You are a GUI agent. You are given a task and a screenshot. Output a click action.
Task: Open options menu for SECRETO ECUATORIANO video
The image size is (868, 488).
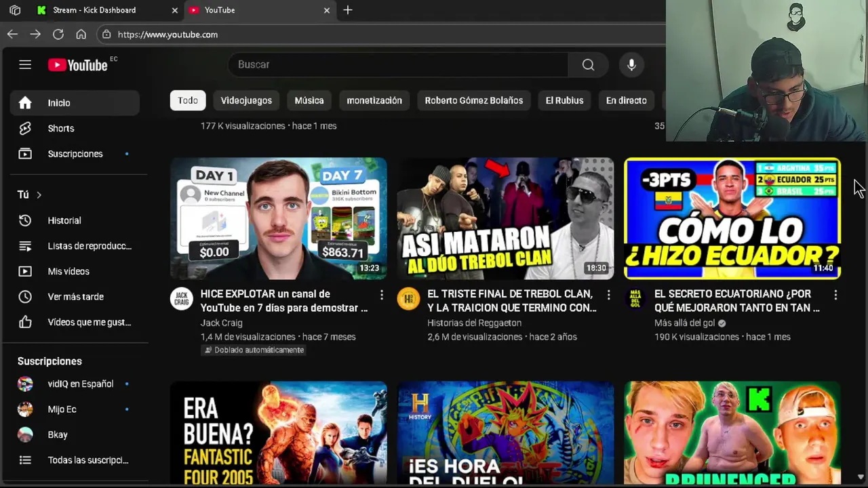click(835, 295)
